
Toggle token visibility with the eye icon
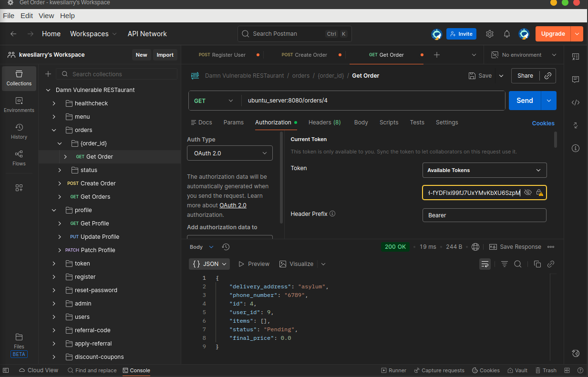[527, 193]
